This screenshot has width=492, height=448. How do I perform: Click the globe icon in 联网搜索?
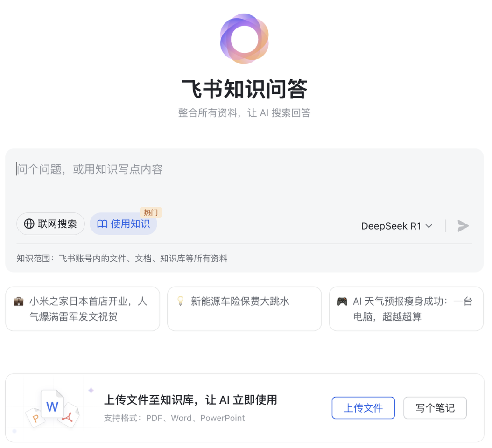click(x=29, y=224)
